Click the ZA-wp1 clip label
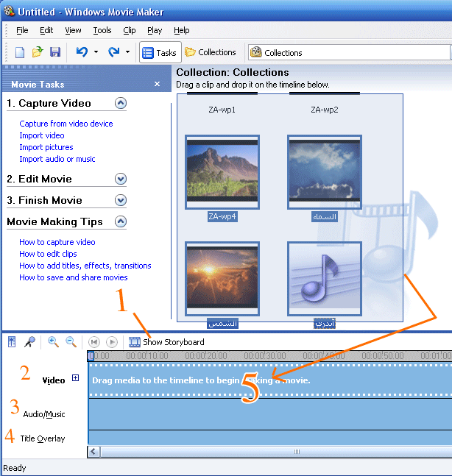 point(222,110)
